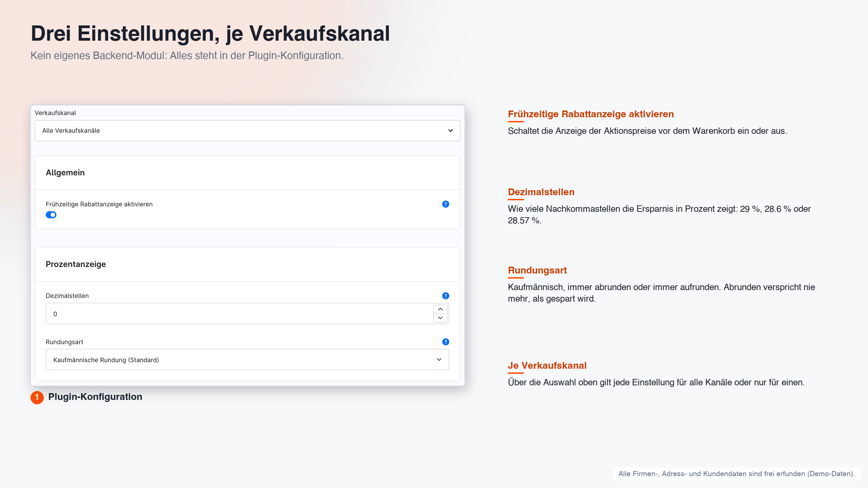This screenshot has width=868, height=488.
Task: Click orange Frühzeitige Rabattanzeige aktivieren heading
Action: tap(591, 114)
